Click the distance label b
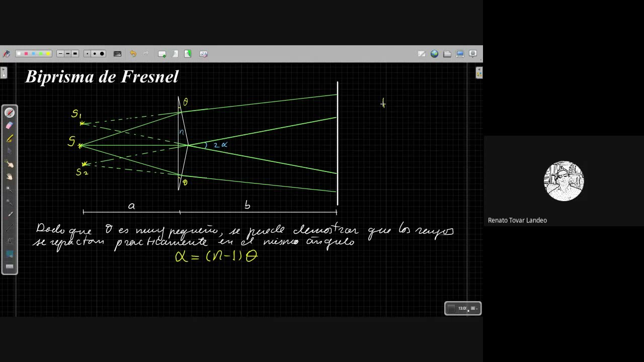The width and height of the screenshot is (644, 362). point(247,205)
